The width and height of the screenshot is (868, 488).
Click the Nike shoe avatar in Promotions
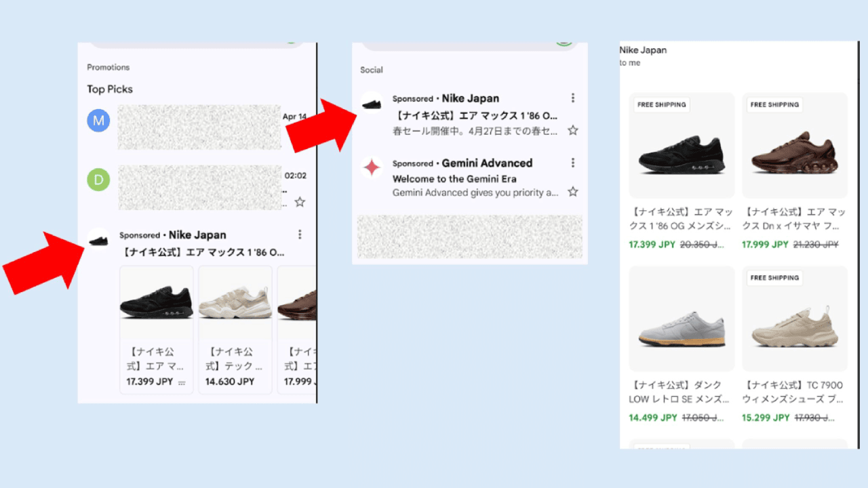pos(99,239)
